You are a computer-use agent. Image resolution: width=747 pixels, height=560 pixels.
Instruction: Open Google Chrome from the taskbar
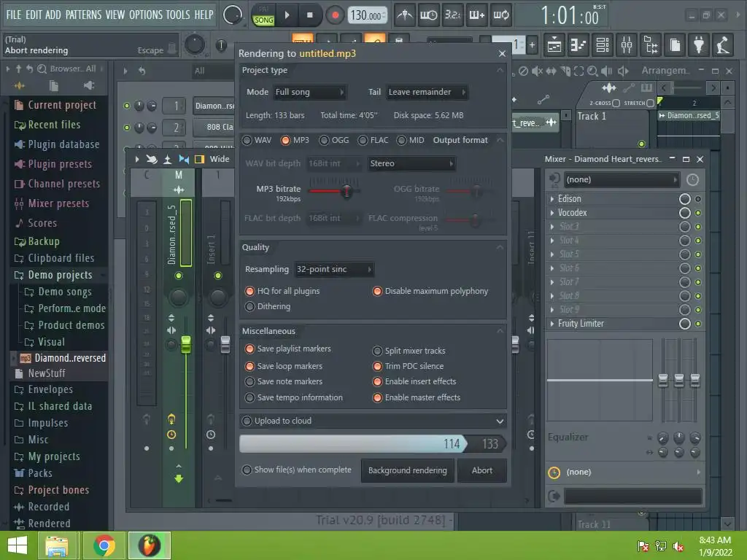(104, 545)
